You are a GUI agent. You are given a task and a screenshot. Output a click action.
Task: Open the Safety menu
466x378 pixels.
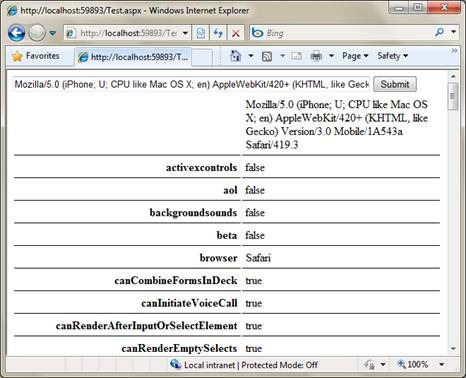pos(392,56)
